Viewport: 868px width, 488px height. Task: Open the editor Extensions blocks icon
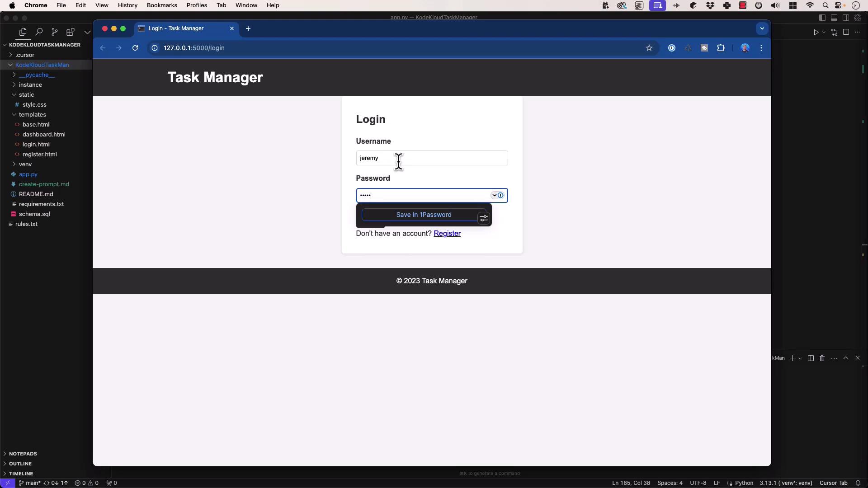[70, 32]
